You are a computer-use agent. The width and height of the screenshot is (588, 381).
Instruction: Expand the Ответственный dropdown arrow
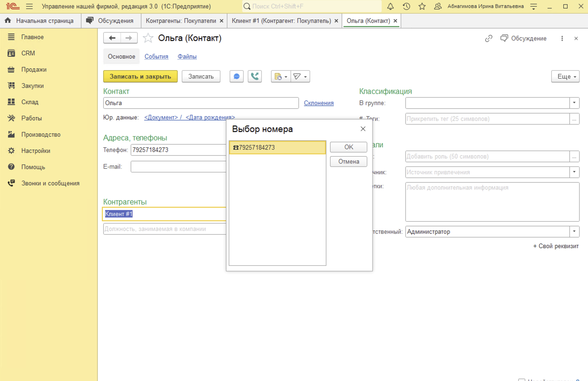click(x=575, y=231)
